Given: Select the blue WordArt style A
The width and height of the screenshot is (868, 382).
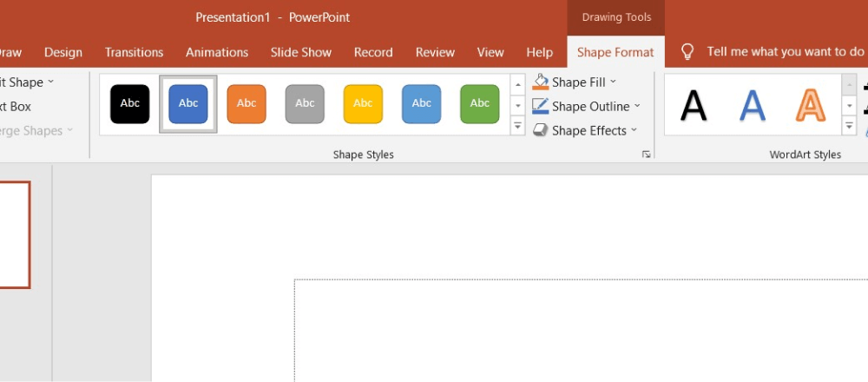Looking at the screenshot, I should pyautogui.click(x=753, y=105).
